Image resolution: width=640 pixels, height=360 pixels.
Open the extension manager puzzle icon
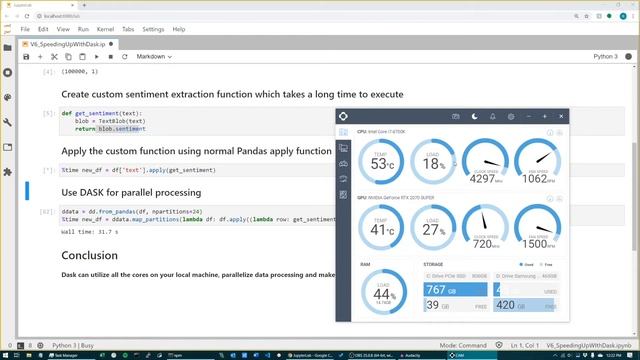7,172
